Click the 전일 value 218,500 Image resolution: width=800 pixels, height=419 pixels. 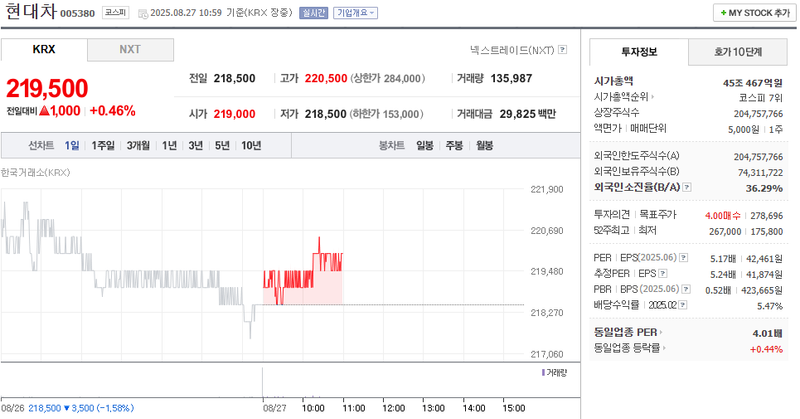pyautogui.click(x=234, y=79)
